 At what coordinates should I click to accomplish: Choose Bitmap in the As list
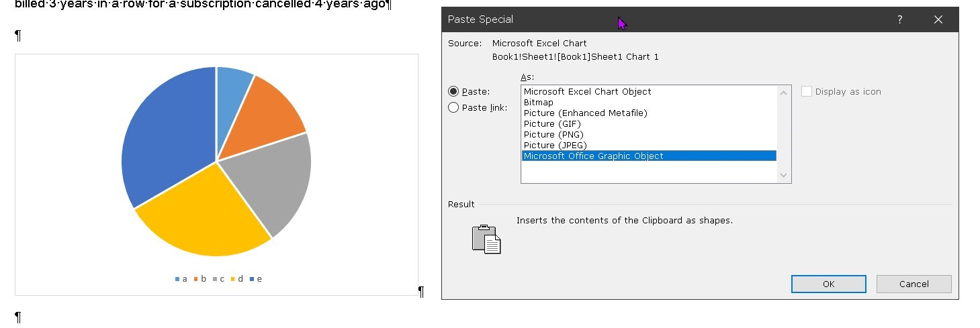coord(539,103)
